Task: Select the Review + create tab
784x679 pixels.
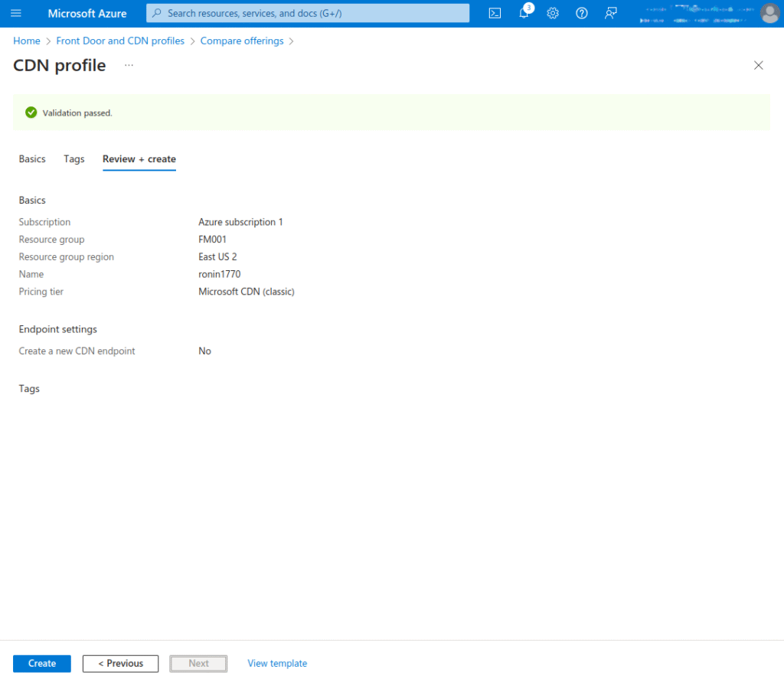Action: click(139, 159)
